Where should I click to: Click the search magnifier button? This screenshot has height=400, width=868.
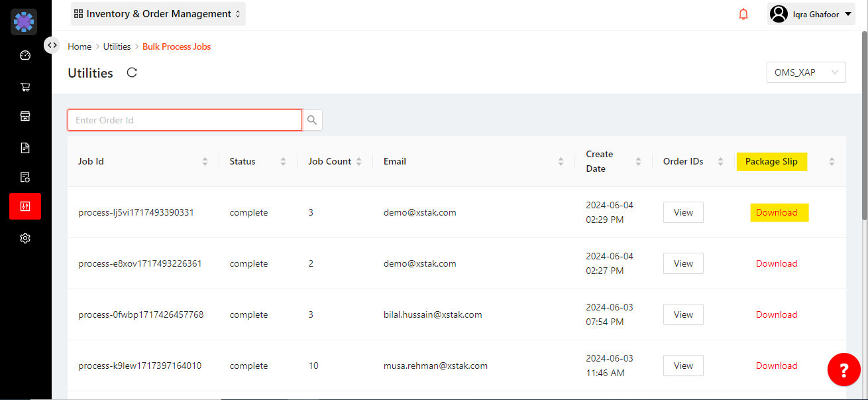click(312, 120)
